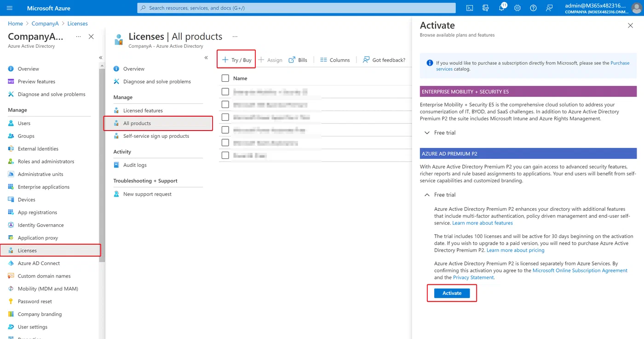Go to CompanyA in the breadcrumb
This screenshot has width=644, height=339.
point(45,23)
